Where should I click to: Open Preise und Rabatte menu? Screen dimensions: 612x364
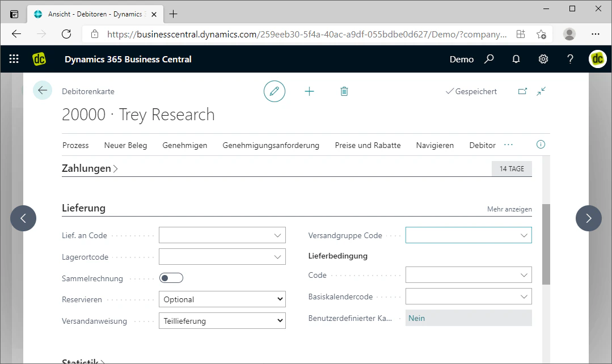[x=368, y=145]
